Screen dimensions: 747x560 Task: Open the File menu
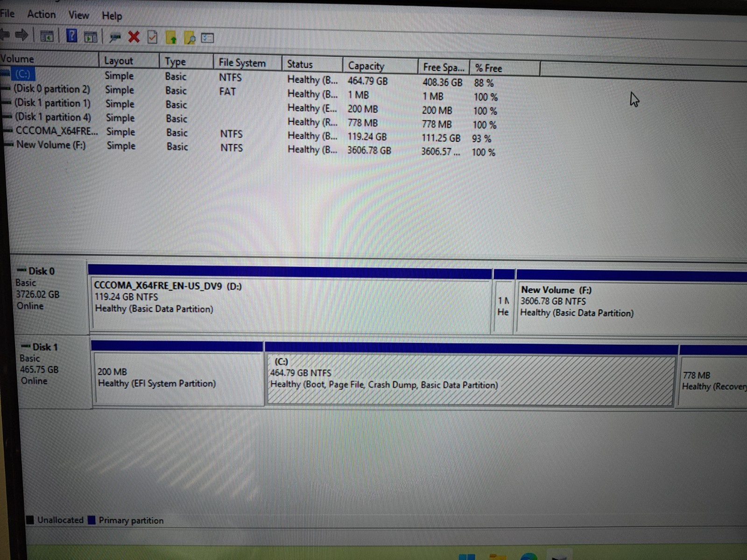pos(7,13)
